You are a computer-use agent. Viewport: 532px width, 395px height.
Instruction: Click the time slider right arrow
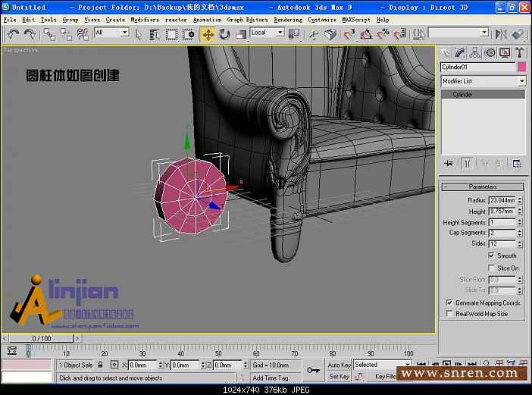click(77, 338)
